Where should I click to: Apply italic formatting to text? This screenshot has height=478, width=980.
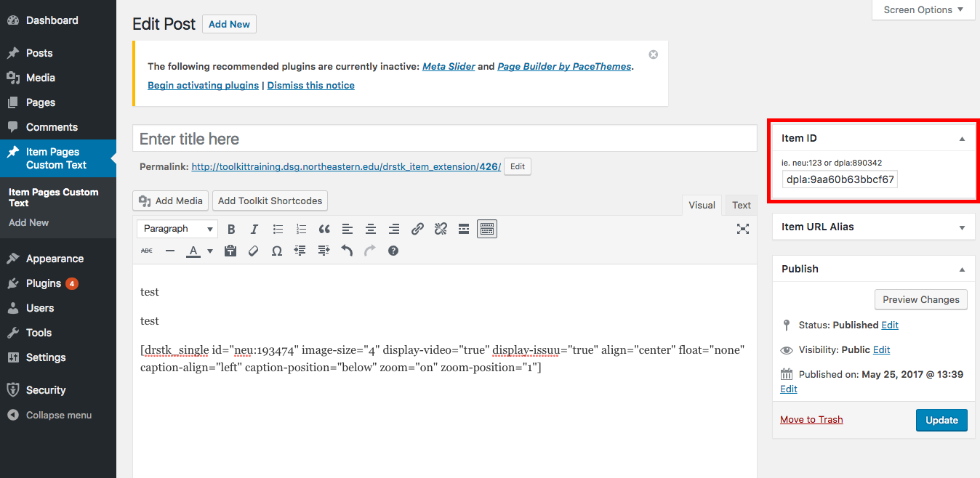[x=254, y=229]
